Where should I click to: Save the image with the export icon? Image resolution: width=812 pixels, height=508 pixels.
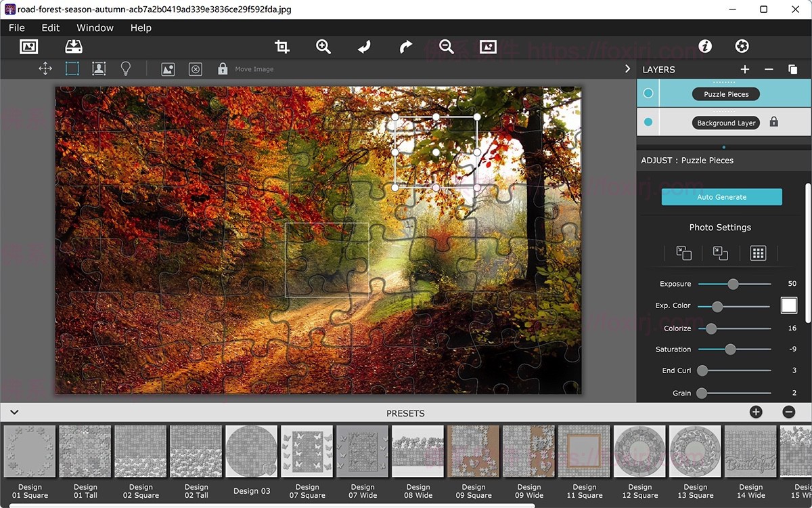click(x=73, y=46)
